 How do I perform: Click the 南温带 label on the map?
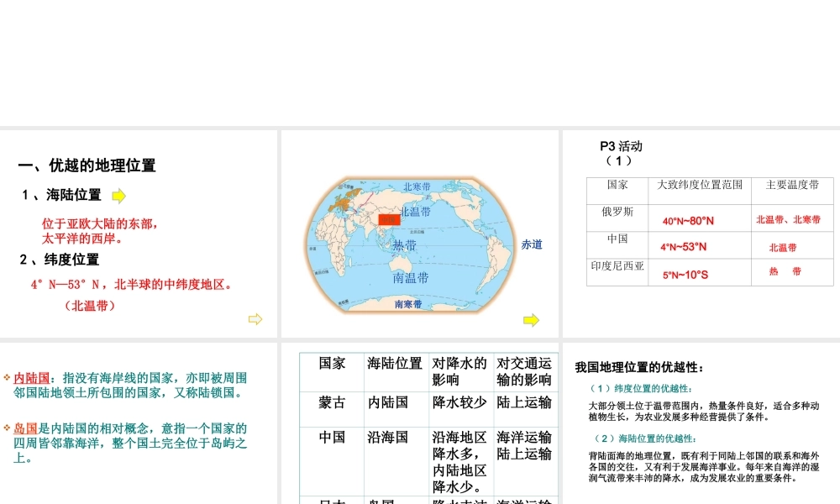point(411,278)
